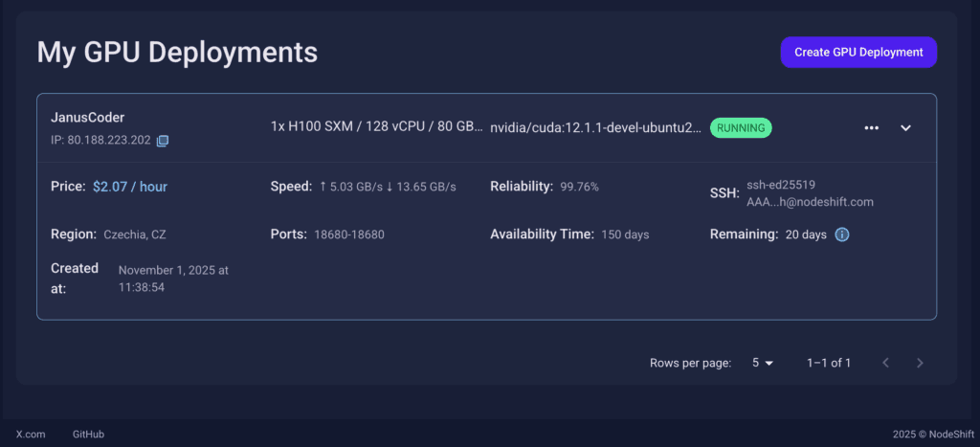Click the My GPU Deployments heading
Viewport: 980px width, 447px height.
[177, 53]
